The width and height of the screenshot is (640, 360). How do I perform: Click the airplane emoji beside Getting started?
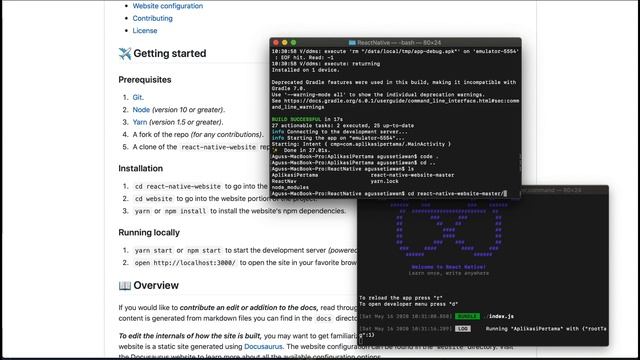125,53
